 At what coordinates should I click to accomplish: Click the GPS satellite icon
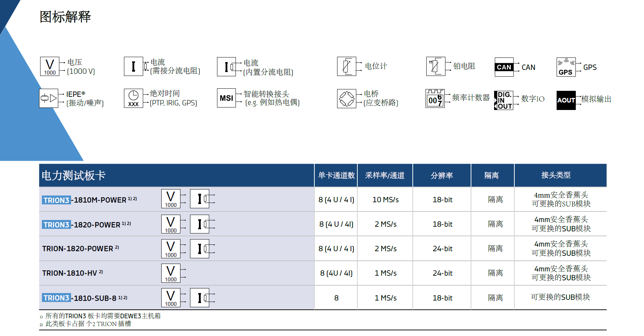[x=566, y=67]
